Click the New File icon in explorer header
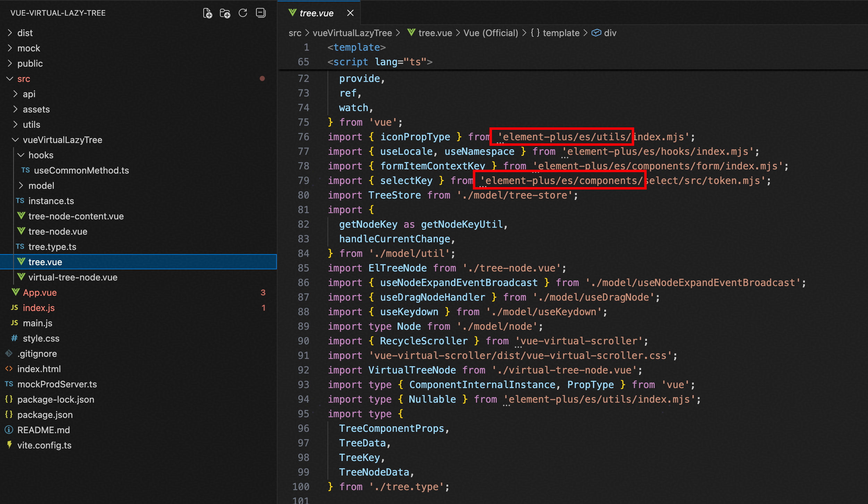This screenshot has height=504, width=868. point(207,13)
